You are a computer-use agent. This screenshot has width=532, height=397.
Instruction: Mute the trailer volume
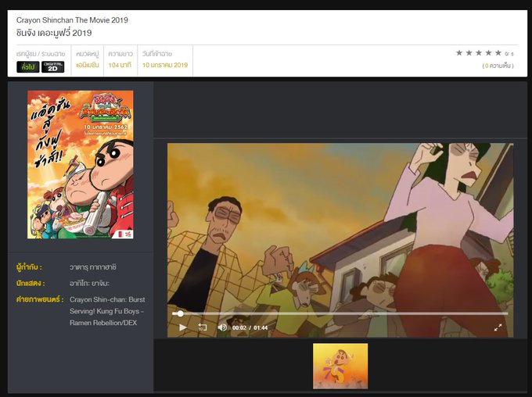(222, 327)
